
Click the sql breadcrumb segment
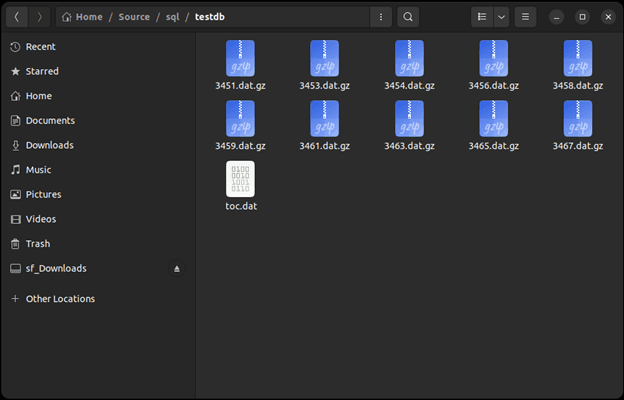click(x=172, y=17)
